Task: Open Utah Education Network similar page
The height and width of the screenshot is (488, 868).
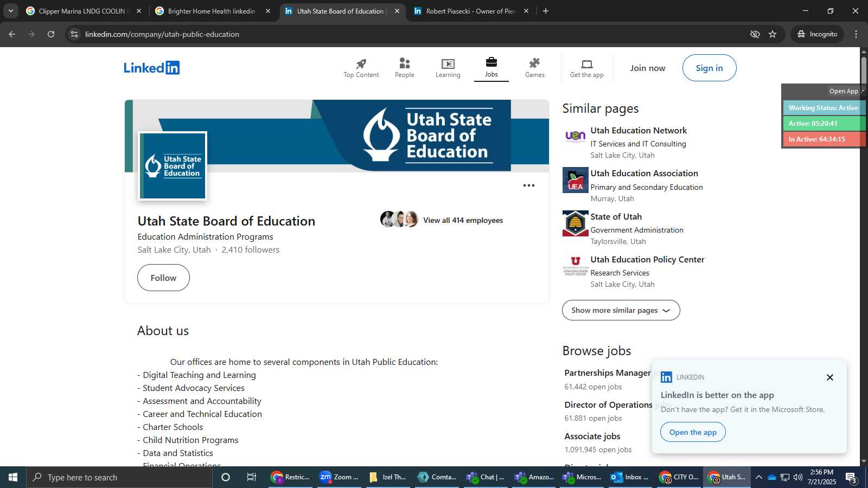Action: pos(639,130)
